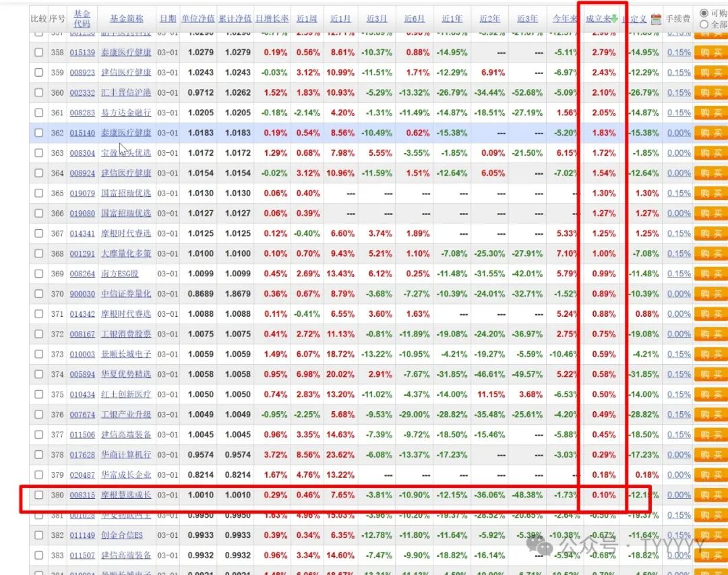
Task: Click 购买 button for row 360
Action: pyautogui.click(x=711, y=92)
